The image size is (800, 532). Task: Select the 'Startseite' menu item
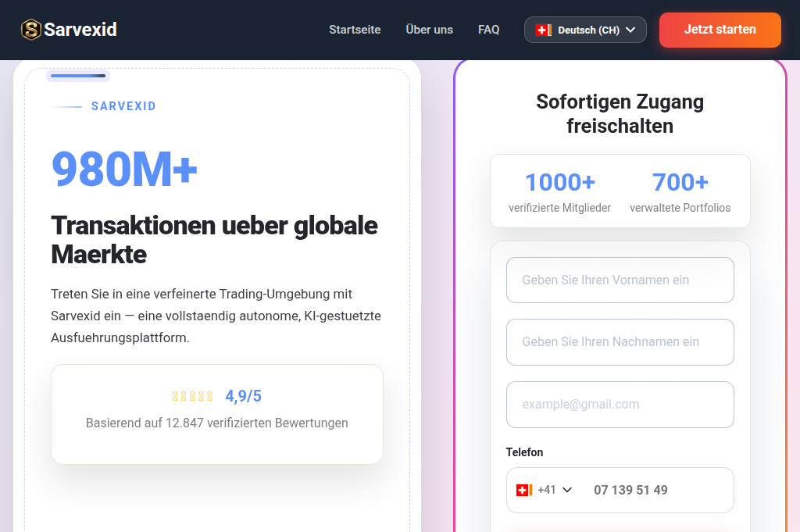click(x=355, y=30)
